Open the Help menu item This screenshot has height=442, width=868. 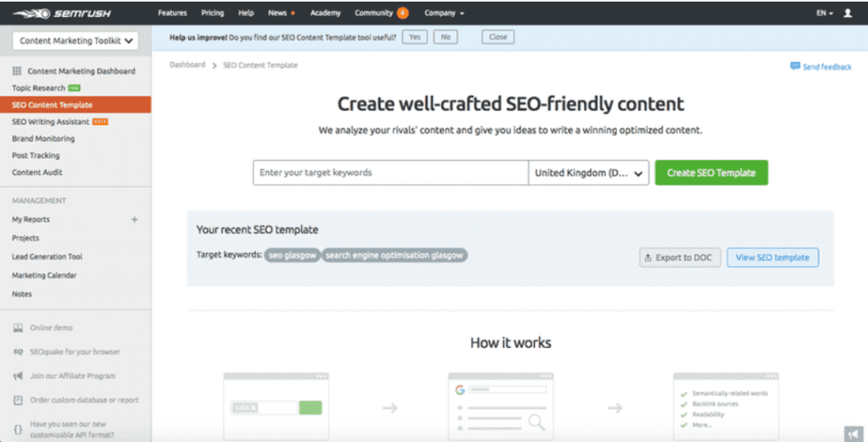pos(246,14)
